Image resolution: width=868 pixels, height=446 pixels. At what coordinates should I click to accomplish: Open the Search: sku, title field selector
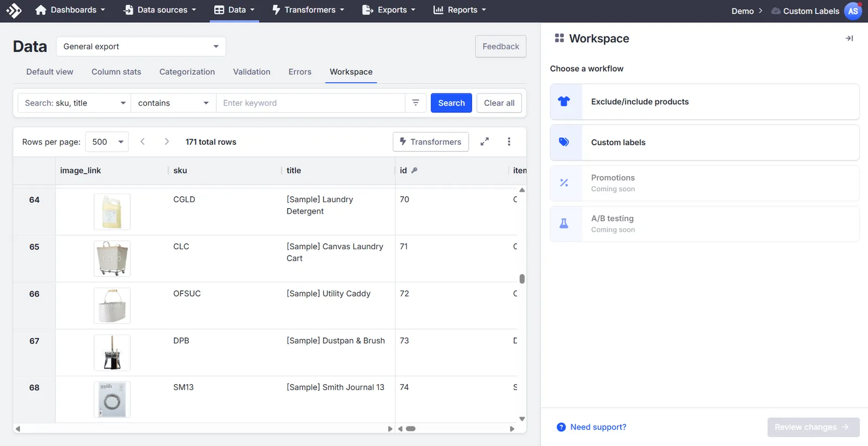pos(74,103)
